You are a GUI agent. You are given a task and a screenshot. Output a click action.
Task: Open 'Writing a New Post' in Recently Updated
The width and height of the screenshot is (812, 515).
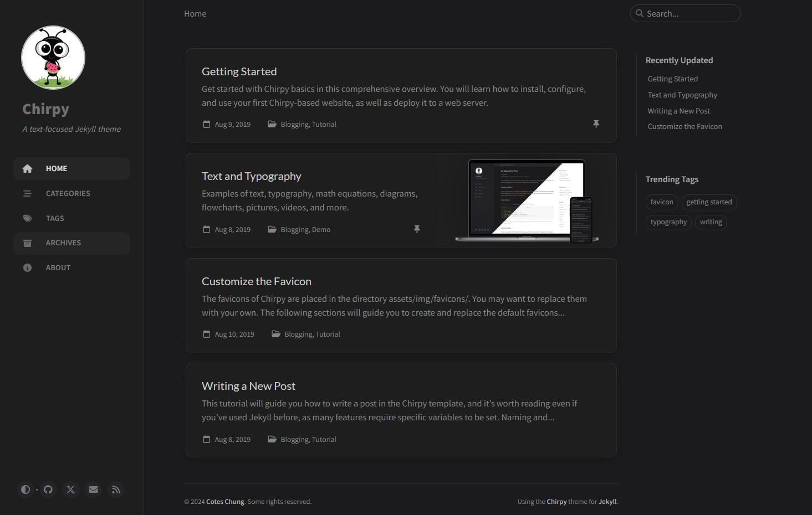point(678,111)
